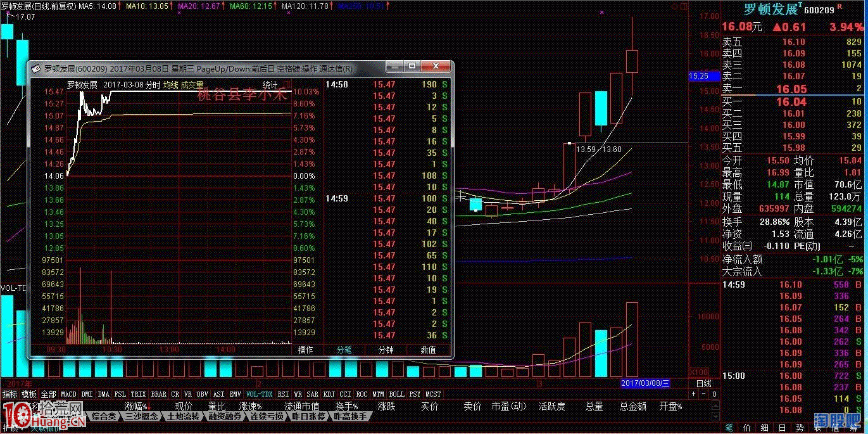Click the X100 volume scale label
This screenshot has width=868, height=434.
click(x=698, y=373)
